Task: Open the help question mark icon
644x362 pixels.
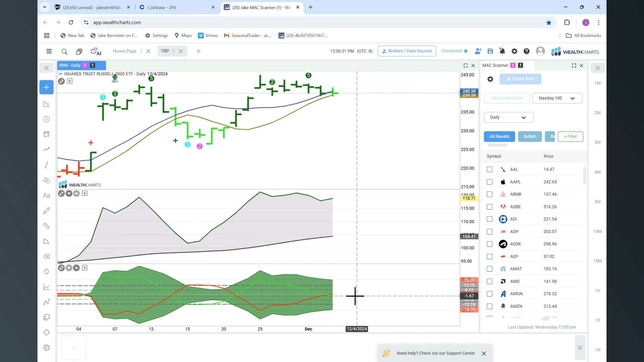Action: tap(527, 51)
